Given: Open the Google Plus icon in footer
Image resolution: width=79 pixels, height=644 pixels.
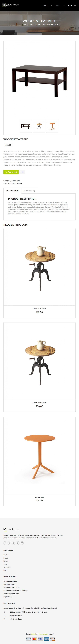Looking at the screenshot, I should (14, 543).
